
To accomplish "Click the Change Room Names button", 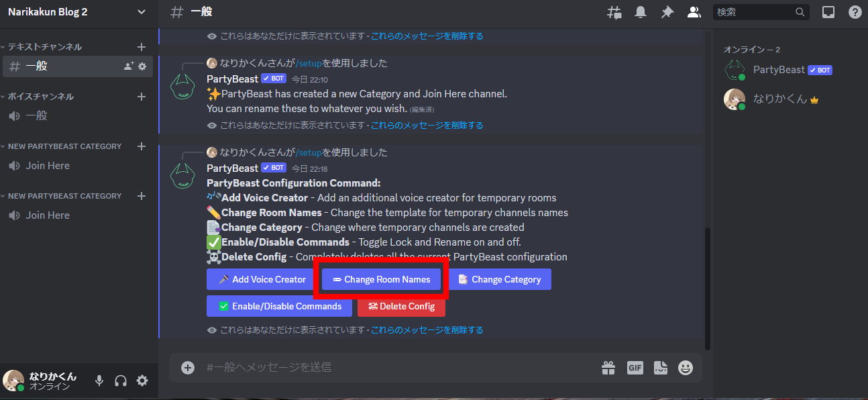I will click(x=381, y=279).
